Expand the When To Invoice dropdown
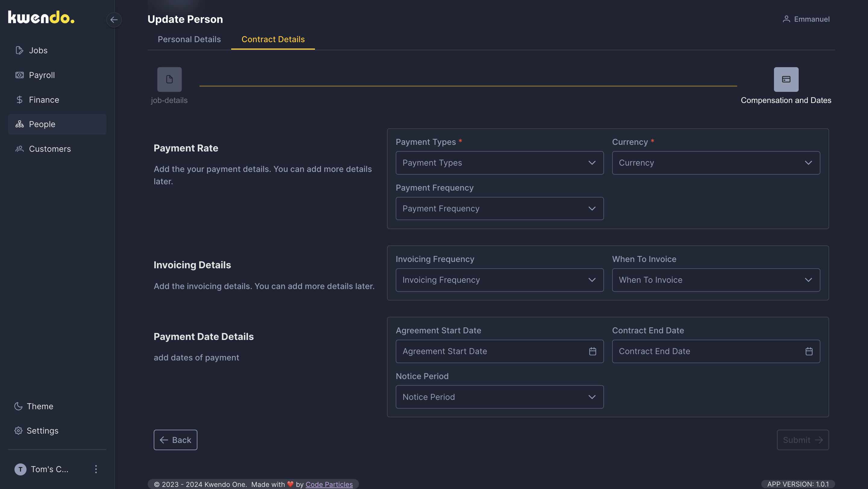The height and width of the screenshot is (489, 868). tap(716, 280)
